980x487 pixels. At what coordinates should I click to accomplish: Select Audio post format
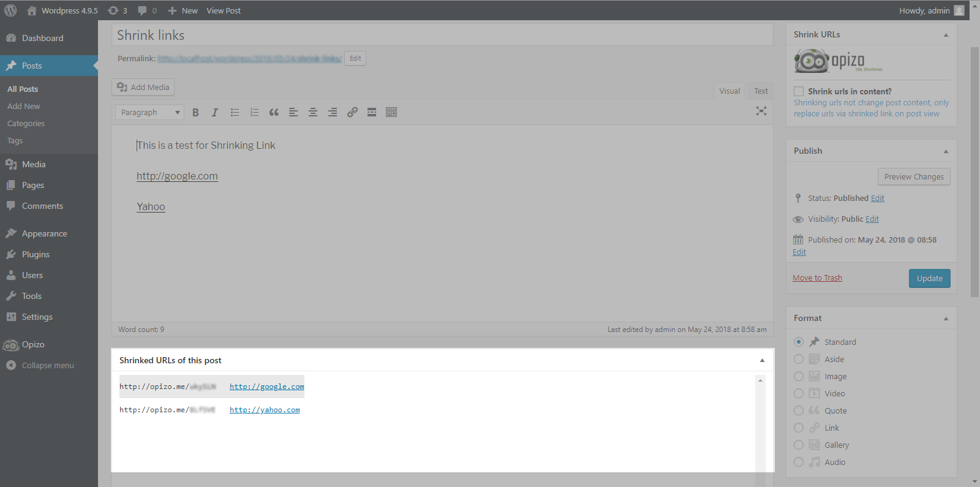pyautogui.click(x=799, y=462)
